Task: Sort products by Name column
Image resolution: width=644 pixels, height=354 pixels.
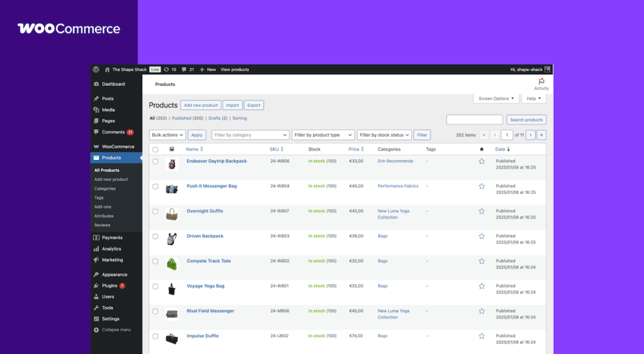Action: [x=194, y=149]
